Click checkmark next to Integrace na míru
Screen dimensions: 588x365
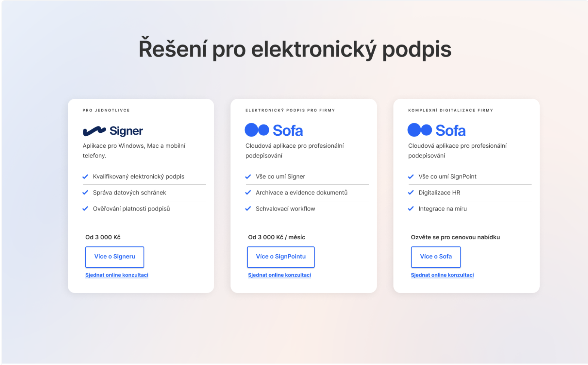[411, 209]
